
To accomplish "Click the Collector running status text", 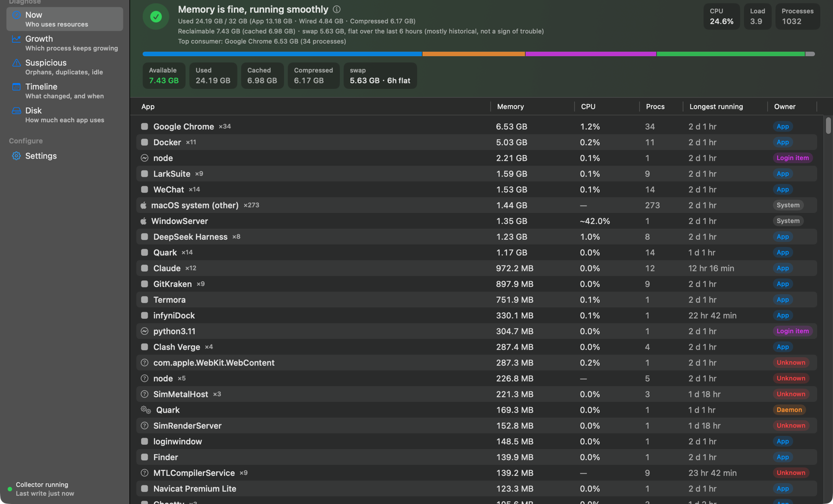I will 42,485.
